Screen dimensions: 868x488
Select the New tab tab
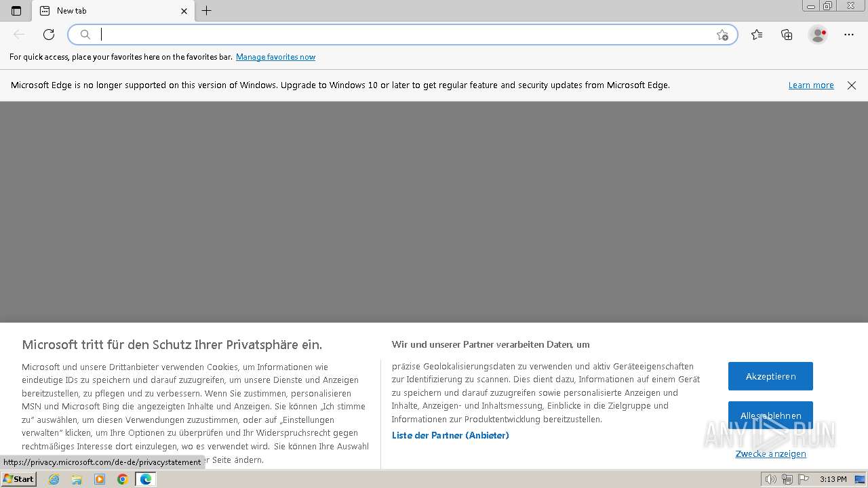pos(113,11)
